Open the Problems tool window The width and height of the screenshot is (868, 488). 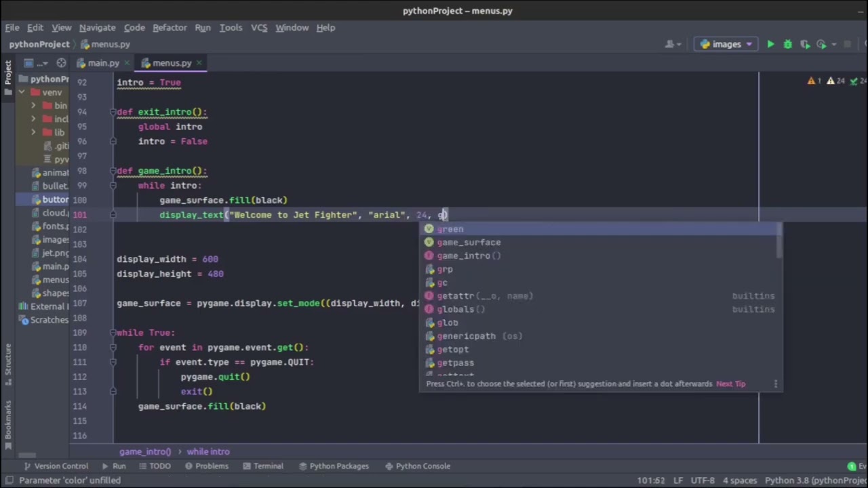206,466
